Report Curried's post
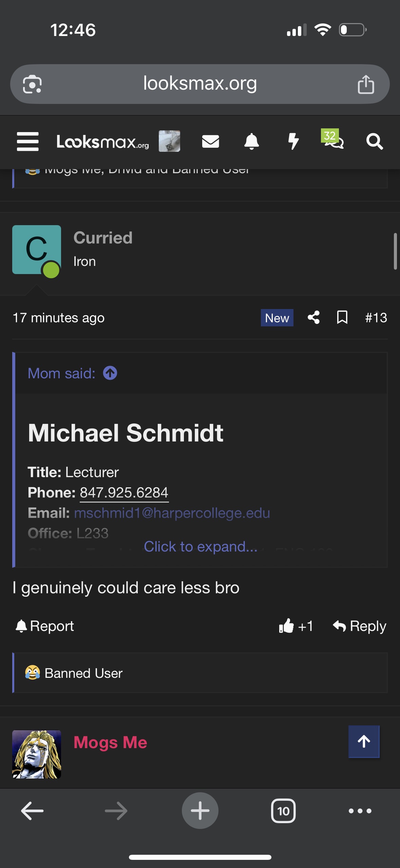400x868 pixels. tap(45, 626)
